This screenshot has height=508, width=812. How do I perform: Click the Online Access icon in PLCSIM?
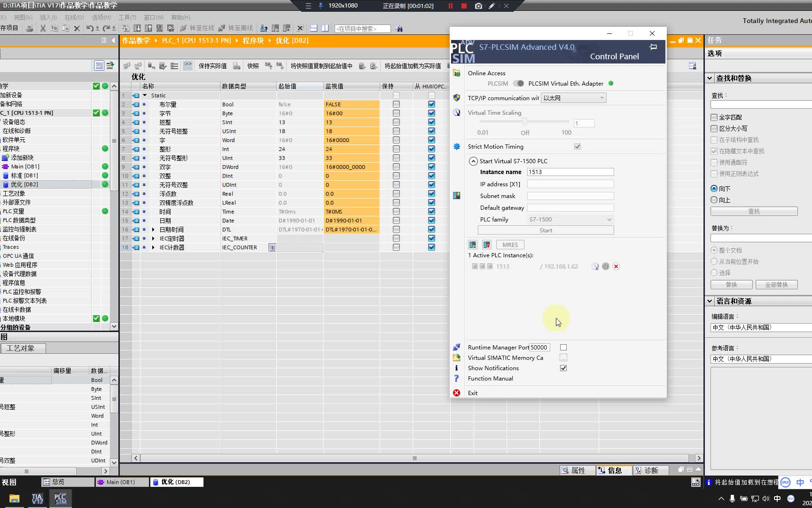456,73
